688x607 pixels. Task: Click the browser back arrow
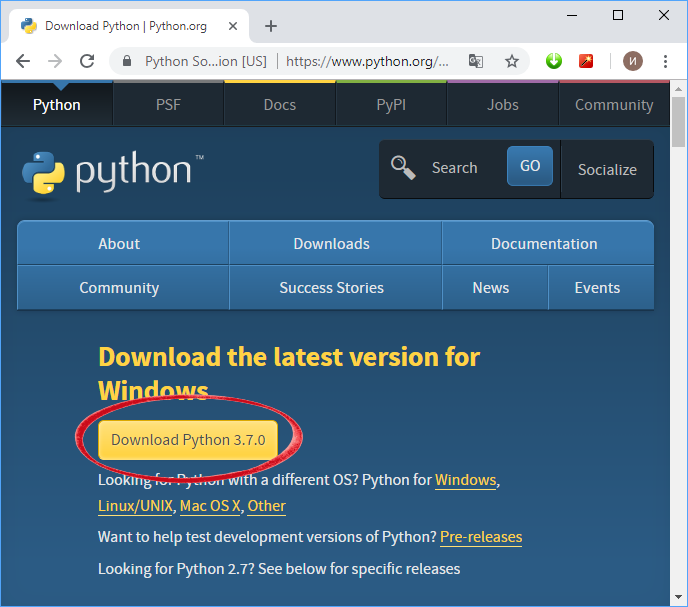tap(23, 61)
